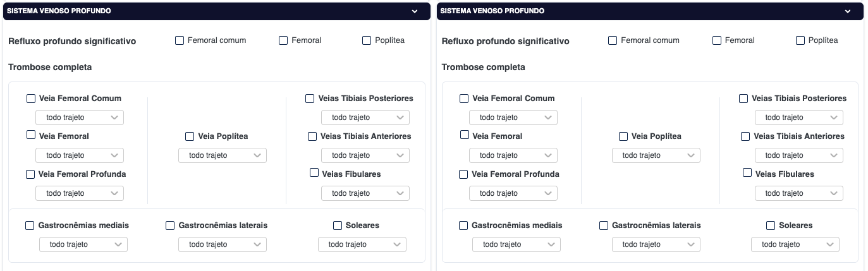Expand dropdown under right Veia Femoral Profunda
The height and width of the screenshot is (271, 868).
[x=513, y=193]
